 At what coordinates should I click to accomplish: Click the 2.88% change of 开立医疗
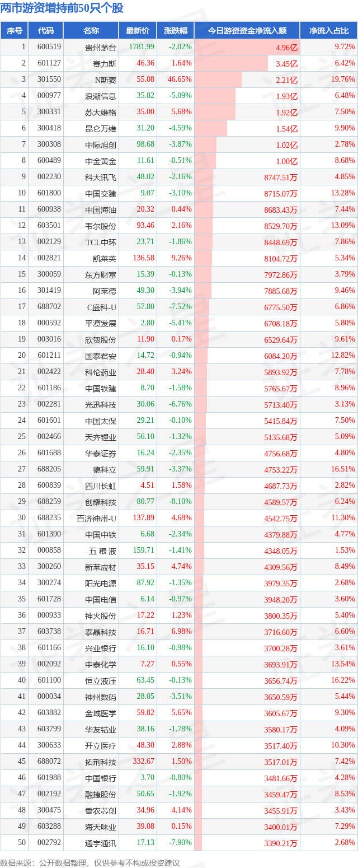(182, 745)
